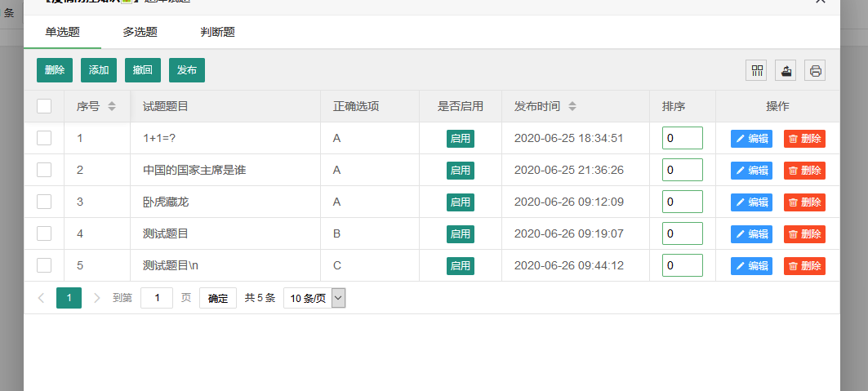The height and width of the screenshot is (391, 868).
Task: Check the row 4 测试题目 checkbox
Action: (x=44, y=233)
